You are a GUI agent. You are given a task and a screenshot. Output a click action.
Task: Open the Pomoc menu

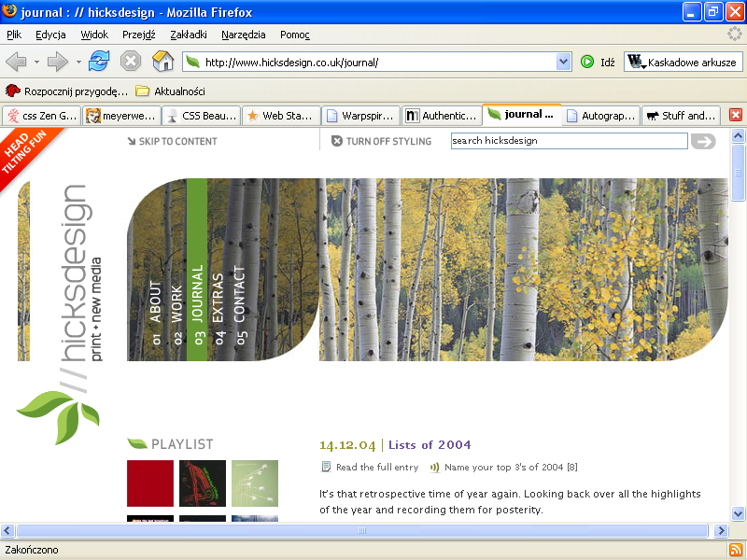[x=295, y=35]
